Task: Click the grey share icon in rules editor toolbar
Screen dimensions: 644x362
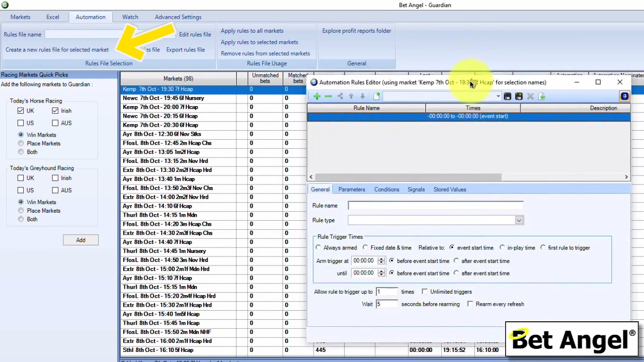Action: coord(340,97)
